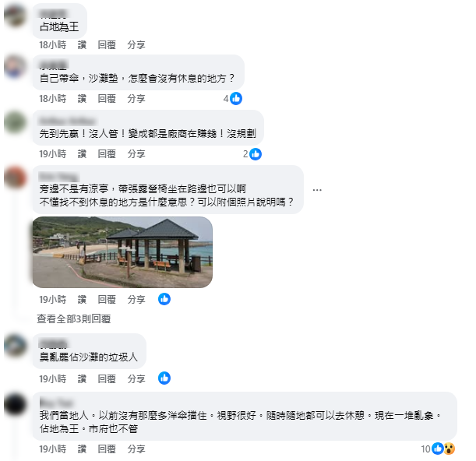Open three-dot menu beside the pavilion comment
The image size is (476, 461).
317,190
